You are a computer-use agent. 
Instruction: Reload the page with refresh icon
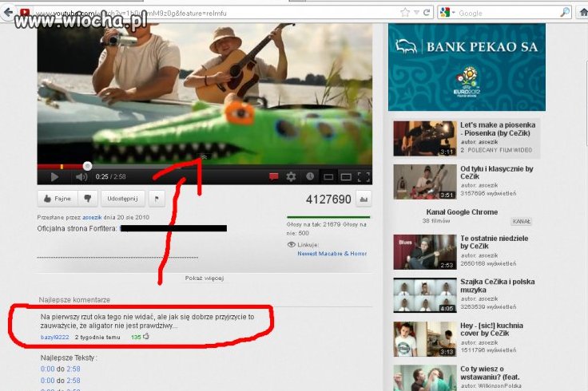coord(427,13)
